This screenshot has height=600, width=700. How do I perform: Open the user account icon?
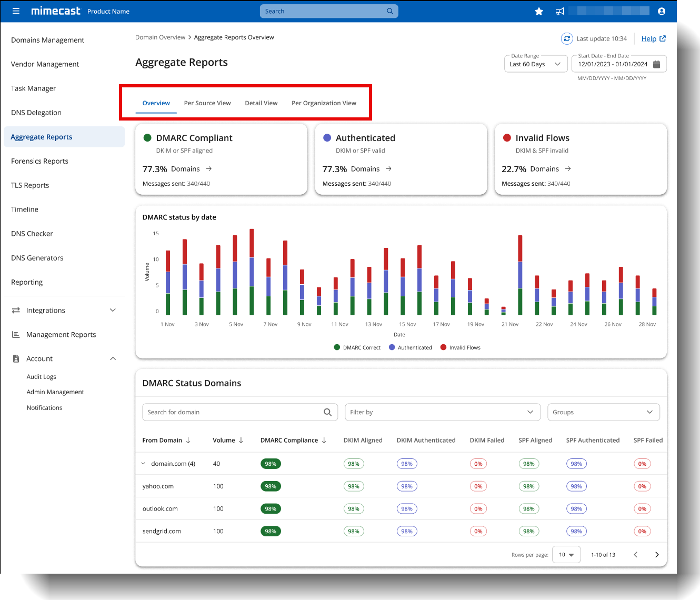pyautogui.click(x=662, y=11)
